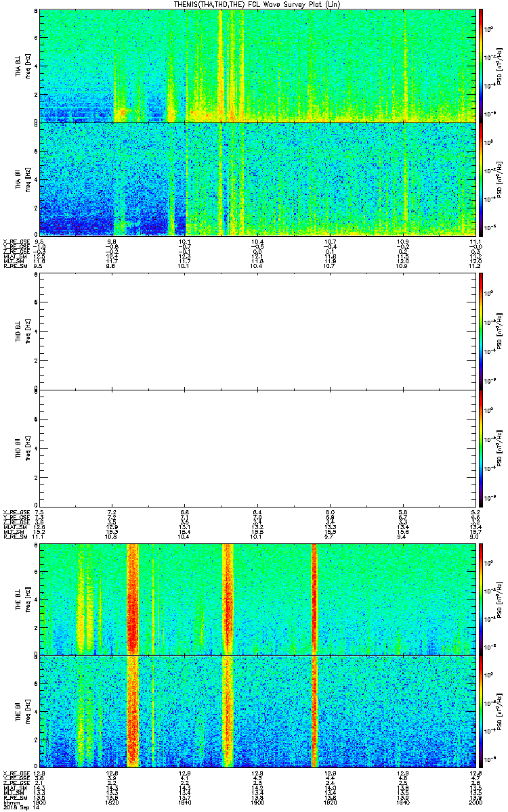
Task: Select the THA BL spectrogram panel
Action: (x=258, y=66)
